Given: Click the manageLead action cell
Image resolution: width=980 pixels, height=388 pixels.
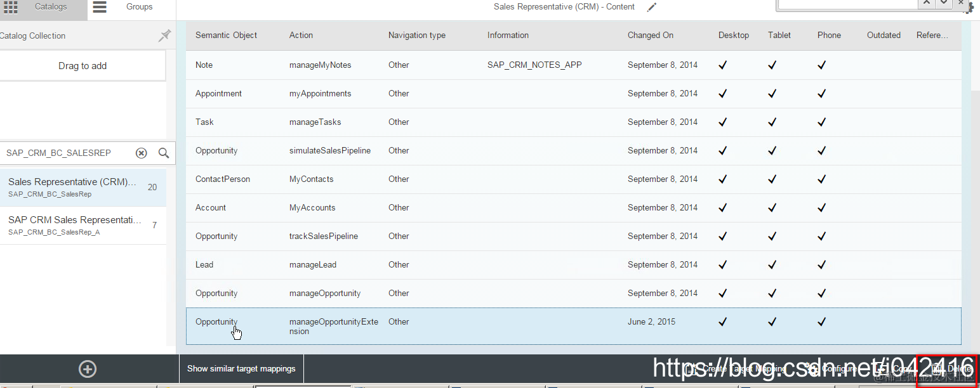Looking at the screenshot, I should pyautogui.click(x=313, y=264).
